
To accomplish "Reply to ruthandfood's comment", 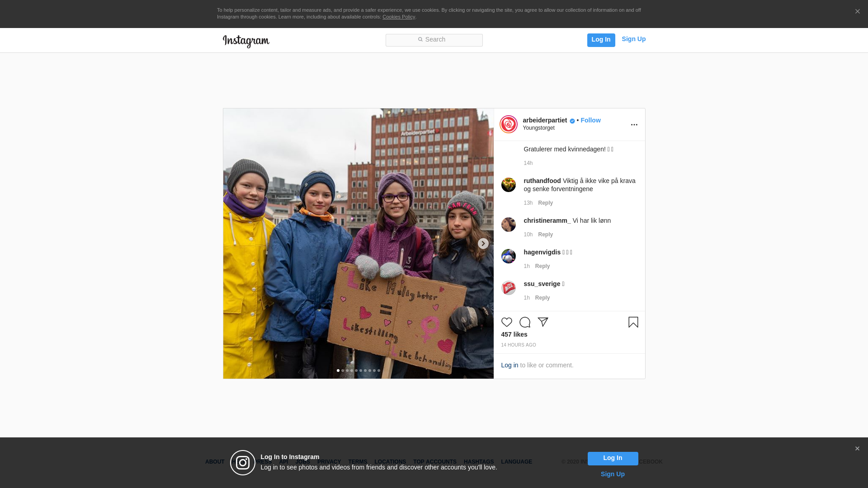I will coord(546,203).
